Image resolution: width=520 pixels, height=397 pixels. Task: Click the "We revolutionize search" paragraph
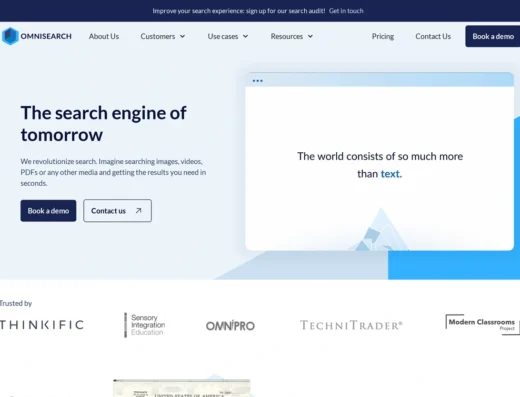point(113,172)
